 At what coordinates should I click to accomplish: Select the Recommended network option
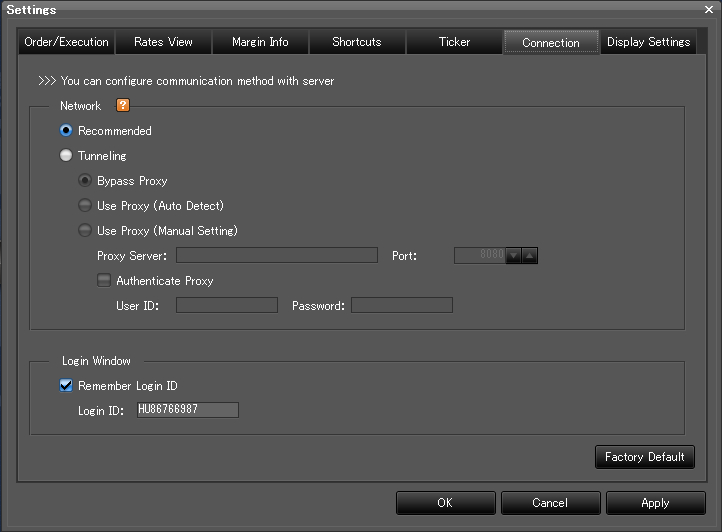(66, 131)
